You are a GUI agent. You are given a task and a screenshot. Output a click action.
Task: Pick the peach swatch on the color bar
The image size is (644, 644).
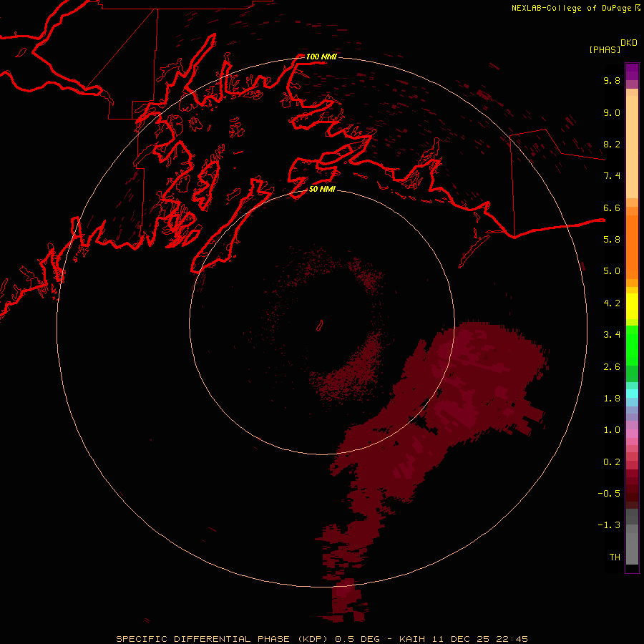click(x=632, y=147)
